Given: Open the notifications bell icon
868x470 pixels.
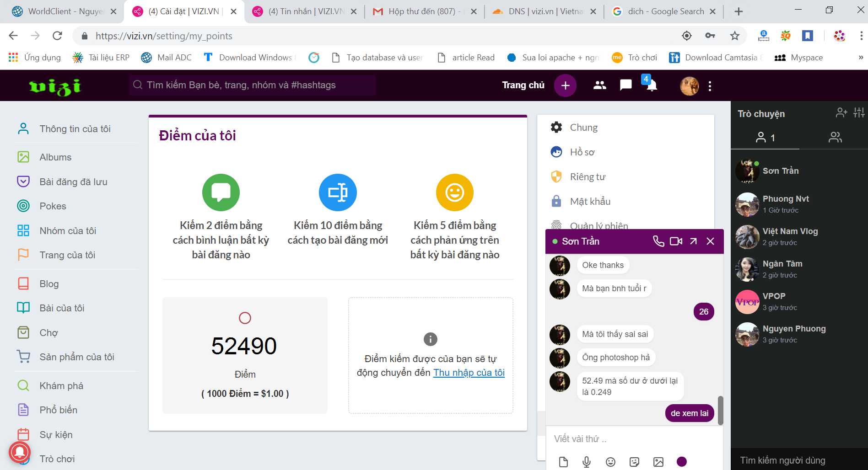Looking at the screenshot, I should tap(652, 85).
